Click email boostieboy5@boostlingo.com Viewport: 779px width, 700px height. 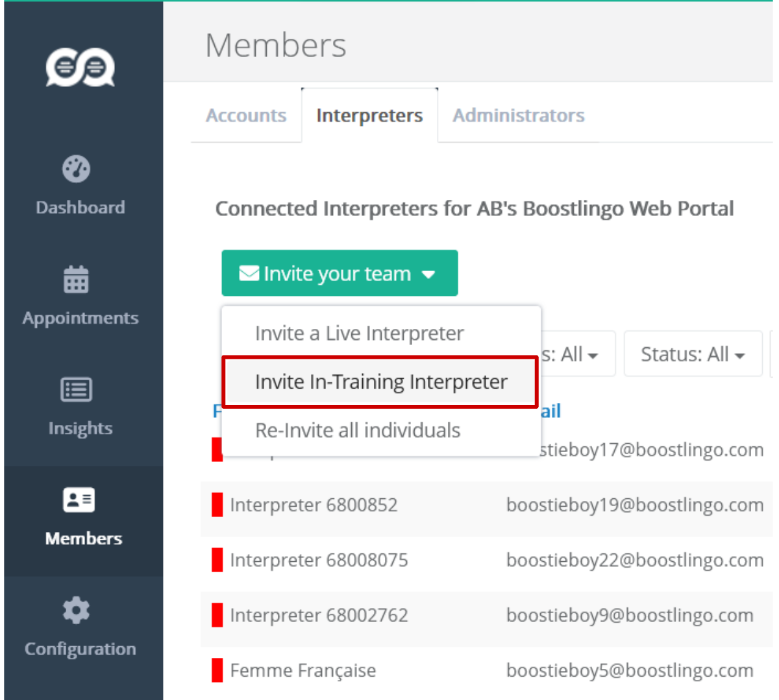tap(630, 670)
